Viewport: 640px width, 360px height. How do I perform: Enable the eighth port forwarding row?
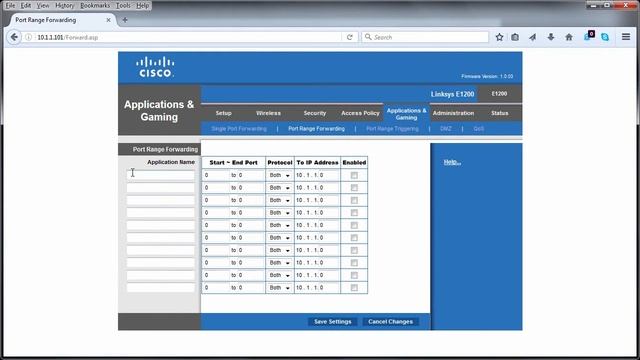click(354, 263)
